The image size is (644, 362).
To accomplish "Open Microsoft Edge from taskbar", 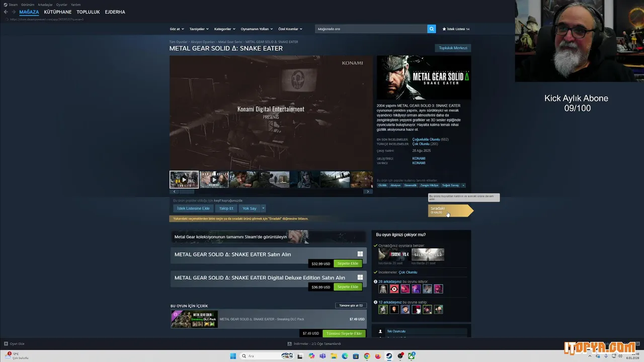I will coord(345,356).
